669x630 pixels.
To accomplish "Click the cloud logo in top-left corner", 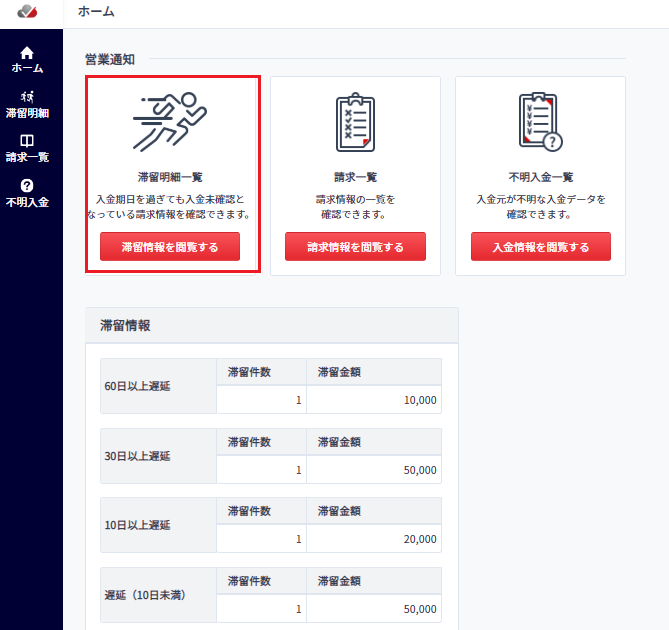I will (27, 12).
